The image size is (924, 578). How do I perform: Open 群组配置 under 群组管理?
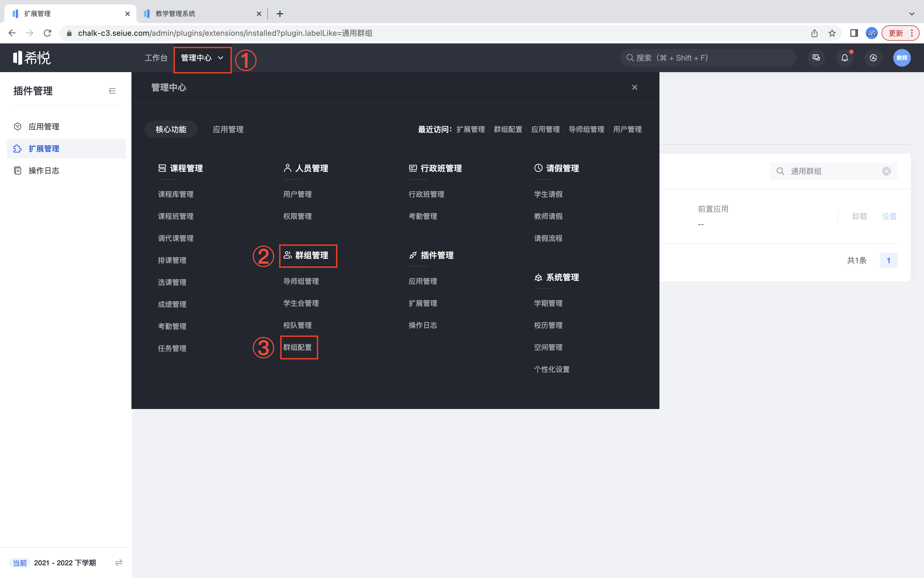tap(298, 347)
